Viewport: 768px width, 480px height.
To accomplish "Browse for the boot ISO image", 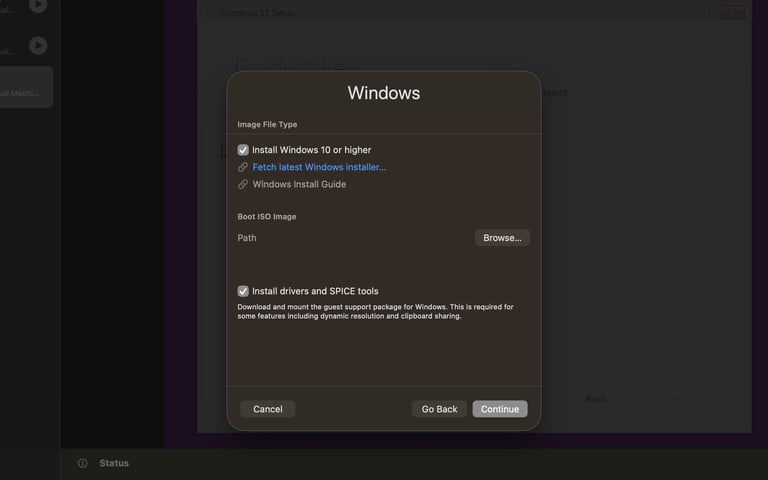I will pos(502,238).
